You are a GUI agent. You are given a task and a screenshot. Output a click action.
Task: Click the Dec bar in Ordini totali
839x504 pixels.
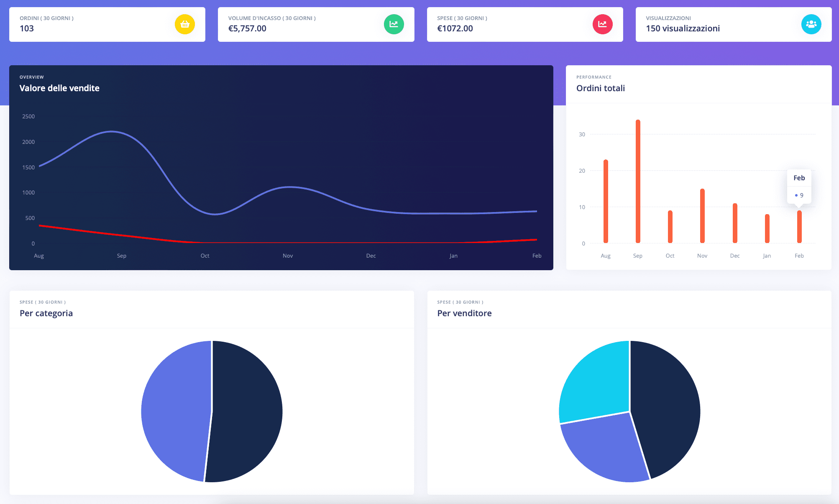[735, 223]
